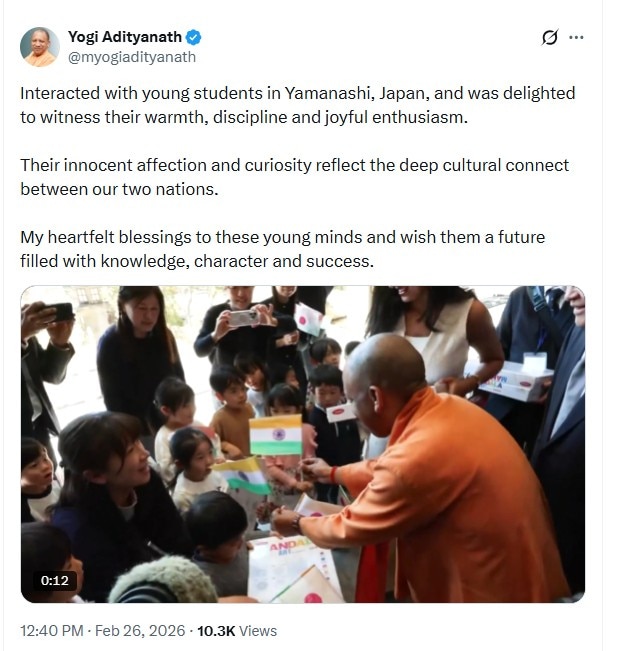
Task: Click the Japanese flag in the video
Action: [309, 319]
